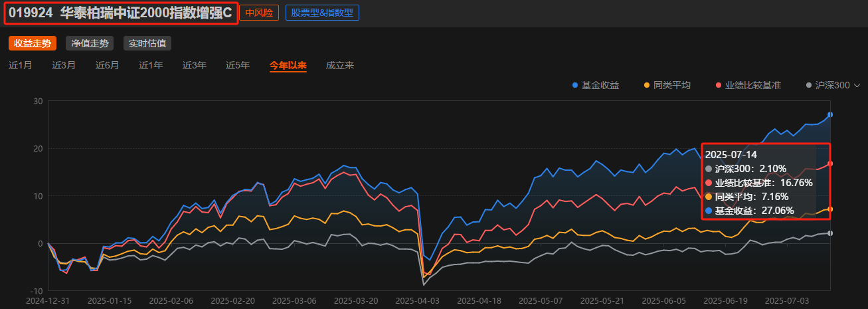Choose the 近3年 period
The width and height of the screenshot is (868, 309).
195,65
